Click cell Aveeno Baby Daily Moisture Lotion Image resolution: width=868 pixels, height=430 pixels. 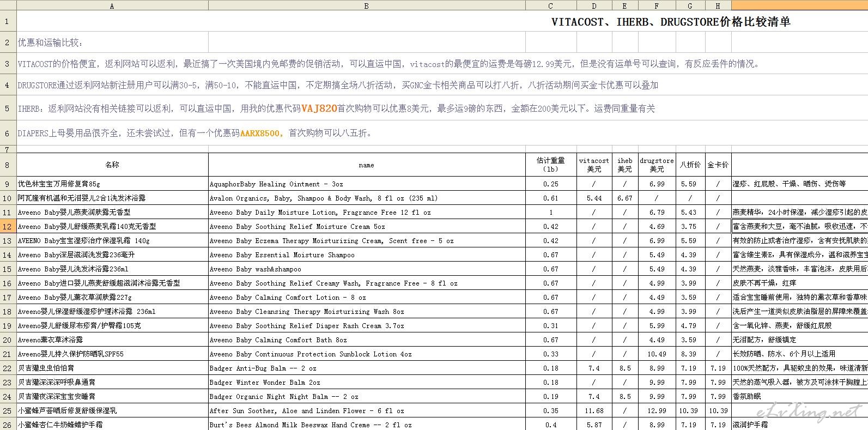point(367,212)
